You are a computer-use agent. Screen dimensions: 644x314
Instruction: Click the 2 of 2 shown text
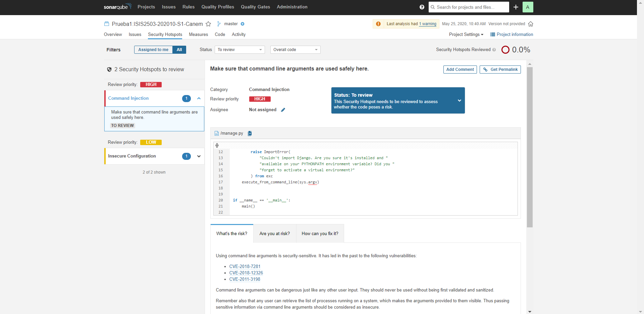[x=154, y=172]
